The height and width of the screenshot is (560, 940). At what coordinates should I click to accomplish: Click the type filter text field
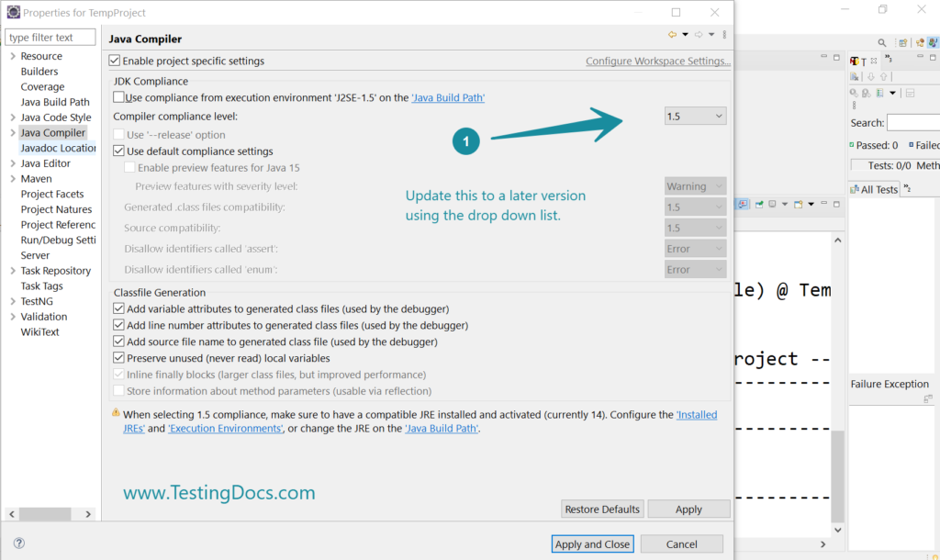click(x=50, y=37)
